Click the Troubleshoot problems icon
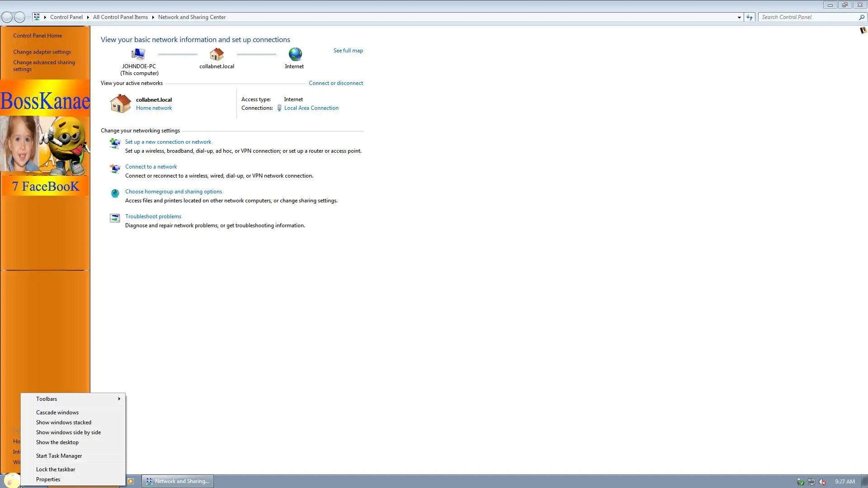This screenshot has height=488, width=868. coord(115,218)
